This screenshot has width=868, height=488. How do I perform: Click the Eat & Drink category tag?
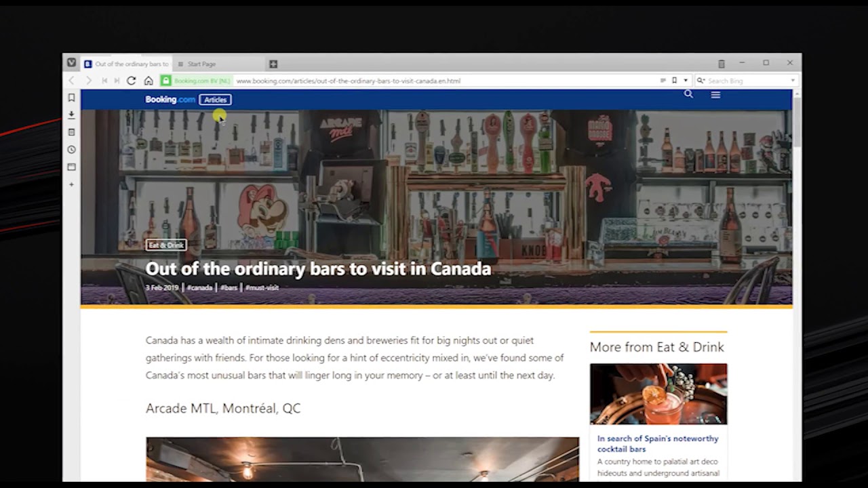coord(166,245)
